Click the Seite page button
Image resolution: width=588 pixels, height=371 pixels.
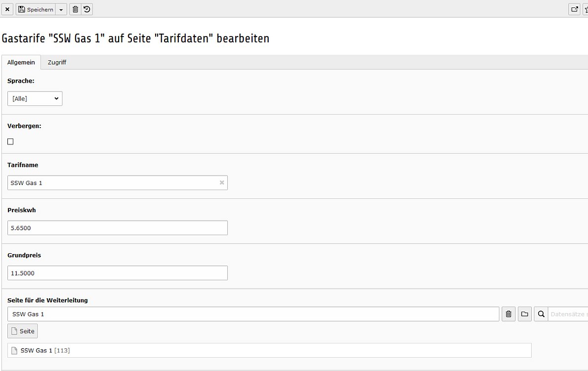[23, 331]
